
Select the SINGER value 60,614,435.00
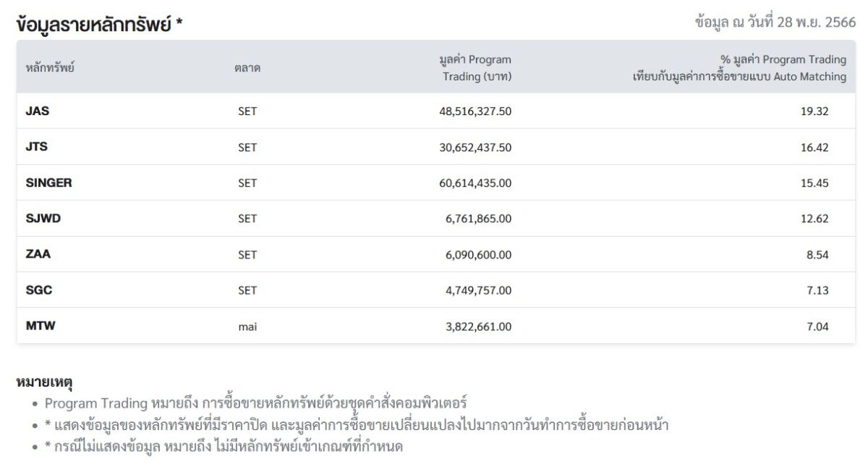pos(475,183)
